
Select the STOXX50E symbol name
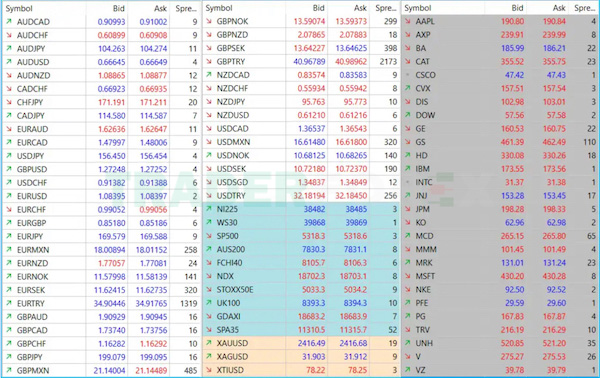[x=235, y=290]
